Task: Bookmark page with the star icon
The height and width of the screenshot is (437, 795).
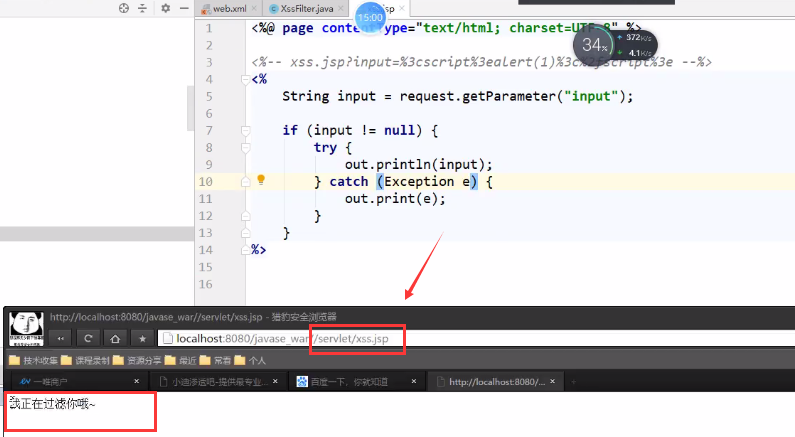Action: (x=142, y=338)
